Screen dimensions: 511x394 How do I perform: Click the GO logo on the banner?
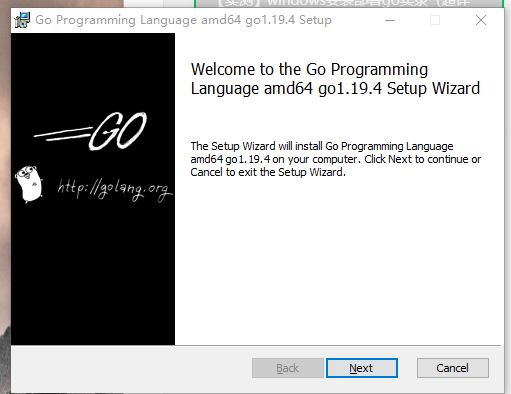coord(91,130)
